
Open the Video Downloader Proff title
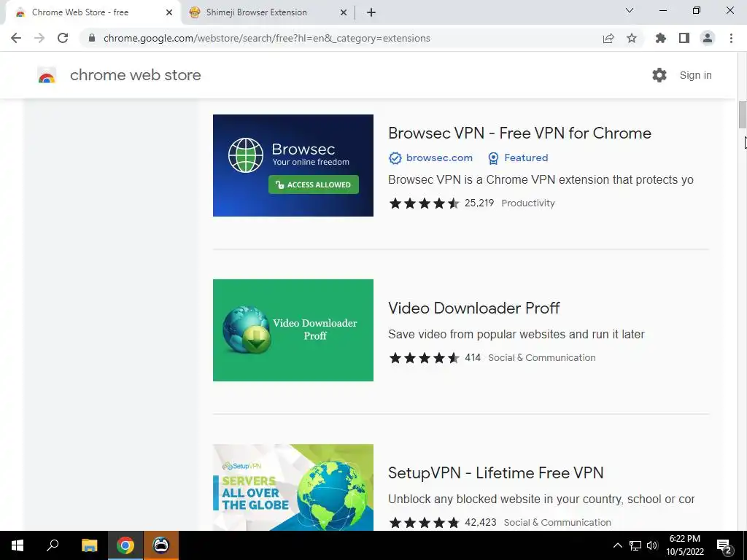[x=474, y=308]
